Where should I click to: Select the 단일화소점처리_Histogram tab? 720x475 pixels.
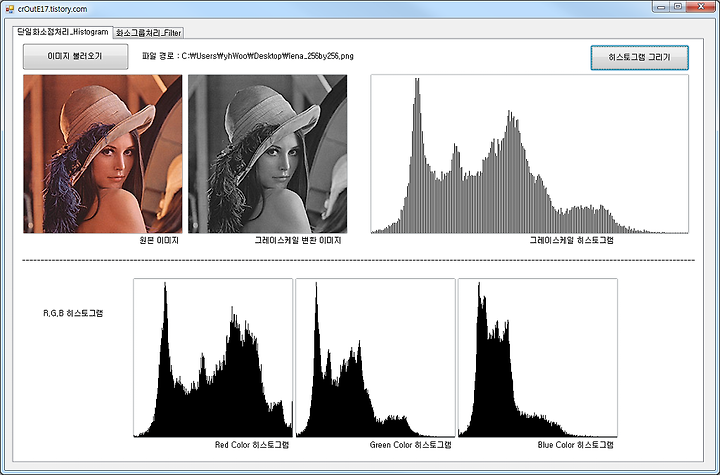[62, 32]
